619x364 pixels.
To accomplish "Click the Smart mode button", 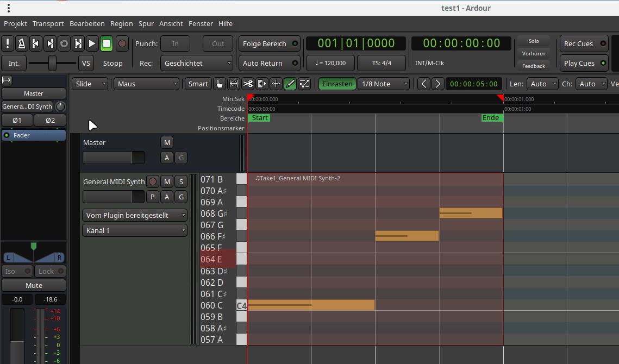I will (198, 84).
